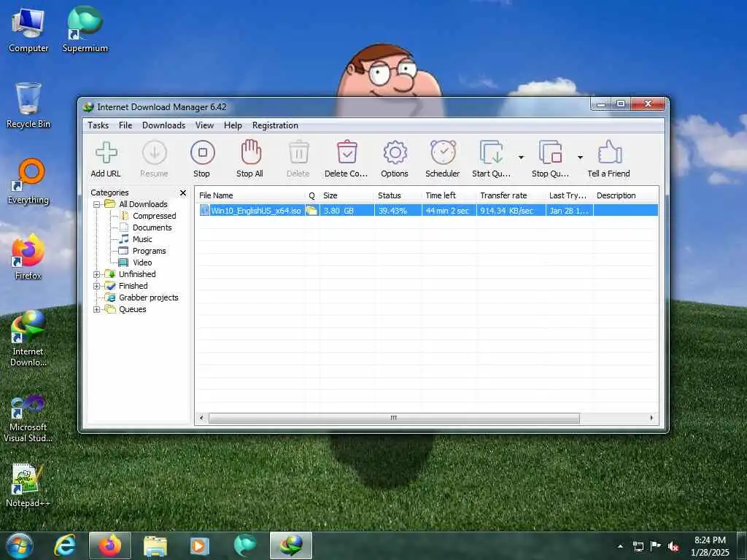Click the Resume toolbar icon

coord(155,153)
